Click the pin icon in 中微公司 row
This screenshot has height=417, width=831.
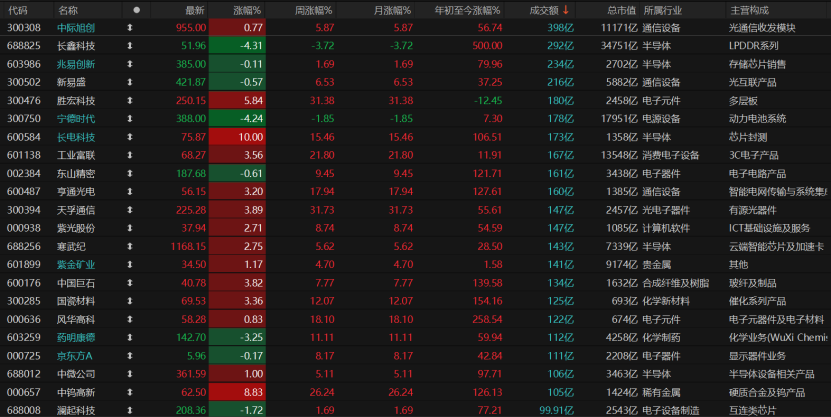pyautogui.click(x=130, y=374)
